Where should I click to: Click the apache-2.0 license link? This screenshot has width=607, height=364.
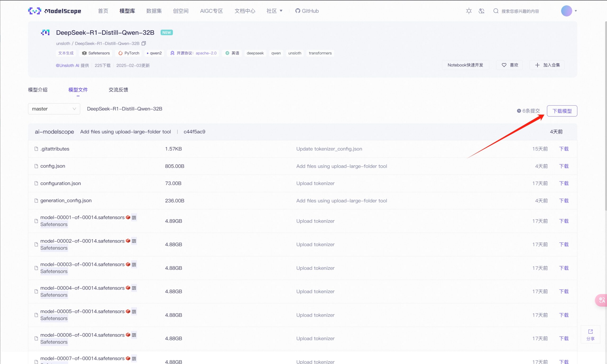(206, 53)
